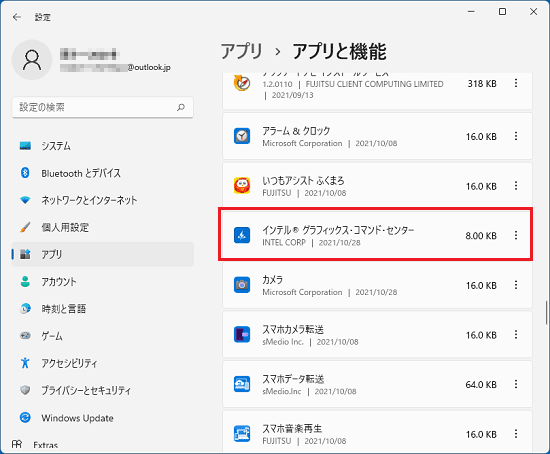
Task: Open more options for スマホデータ転送
Action: click(516, 384)
